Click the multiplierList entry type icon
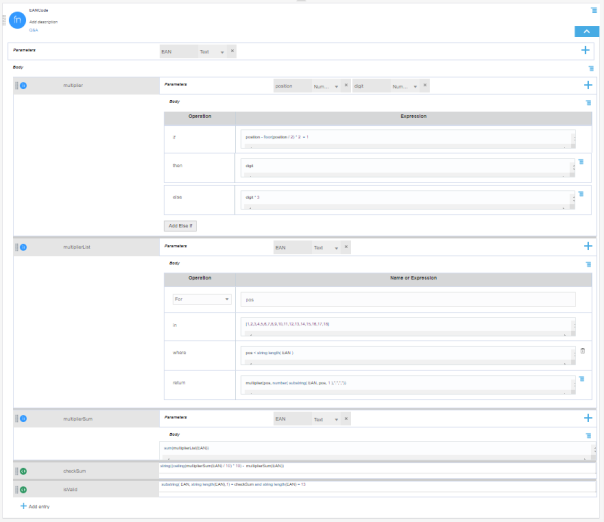604x522 pixels. point(23,247)
